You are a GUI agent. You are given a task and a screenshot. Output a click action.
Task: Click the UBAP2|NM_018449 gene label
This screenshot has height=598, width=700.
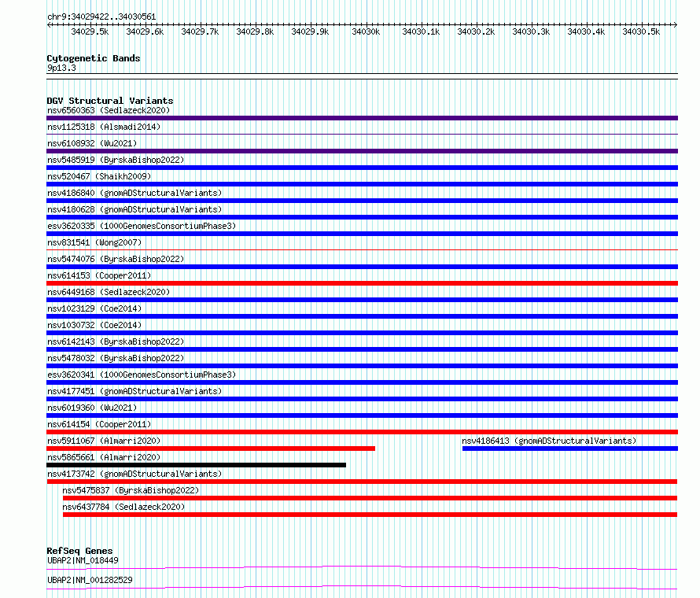(83, 560)
